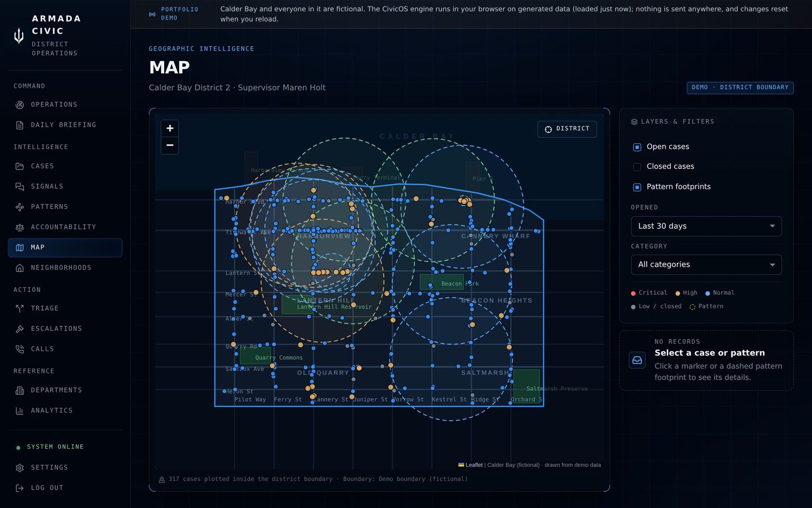
Task: Click the Saltmarsh Preserve map label
Action: 557,389
